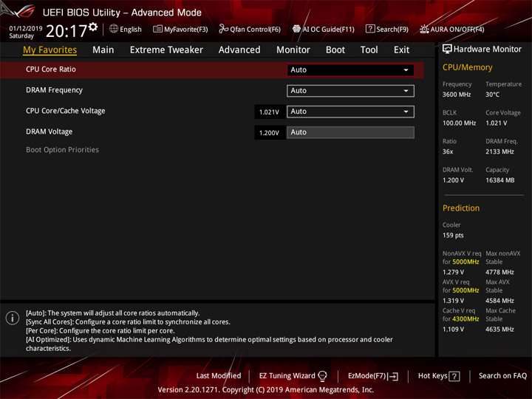This screenshot has width=532, height=399.
Task: Select the English language option
Action: (131, 29)
